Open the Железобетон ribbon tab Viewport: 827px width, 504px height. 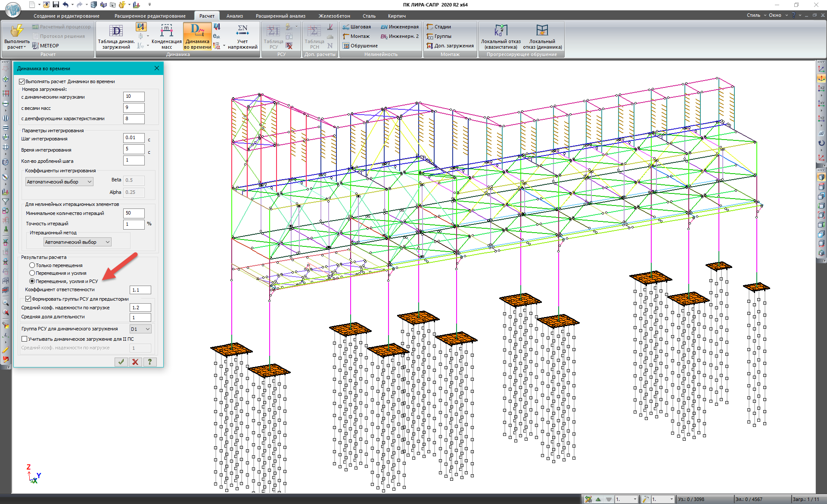[x=334, y=16]
